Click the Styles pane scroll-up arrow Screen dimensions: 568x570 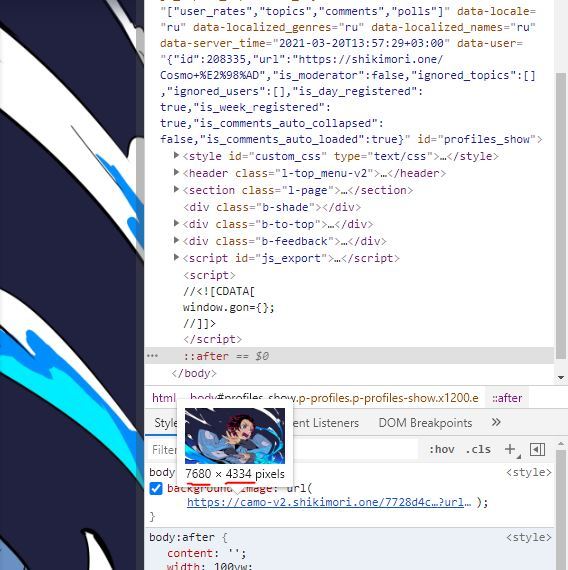pos(561,444)
